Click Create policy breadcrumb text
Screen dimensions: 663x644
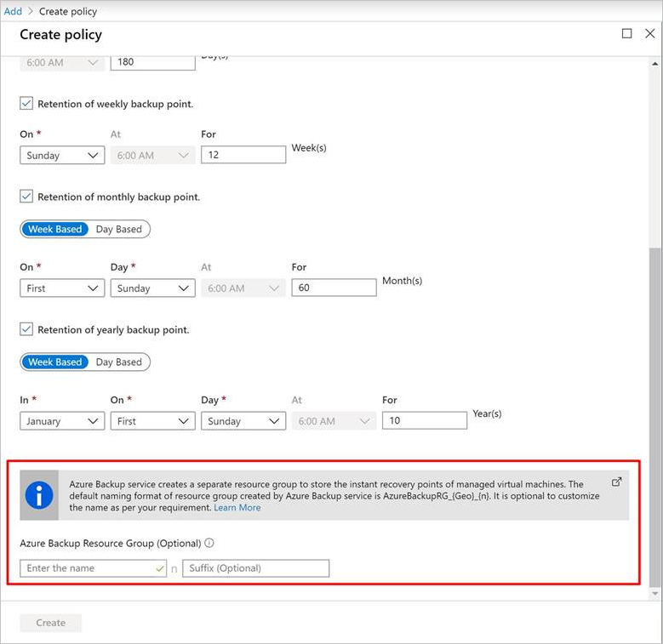pos(68,11)
